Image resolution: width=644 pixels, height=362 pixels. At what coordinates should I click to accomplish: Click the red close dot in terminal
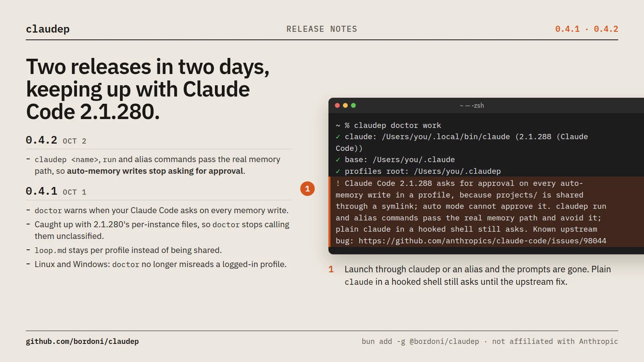(x=337, y=105)
